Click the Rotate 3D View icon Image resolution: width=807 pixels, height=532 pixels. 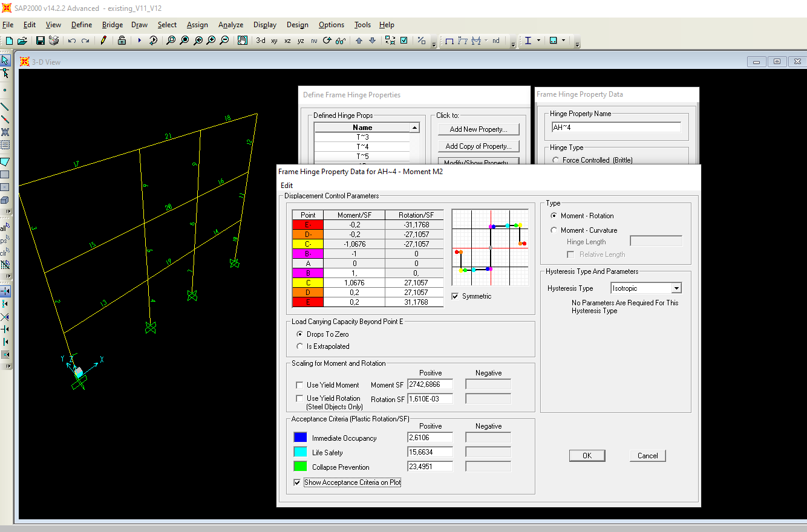(327, 41)
